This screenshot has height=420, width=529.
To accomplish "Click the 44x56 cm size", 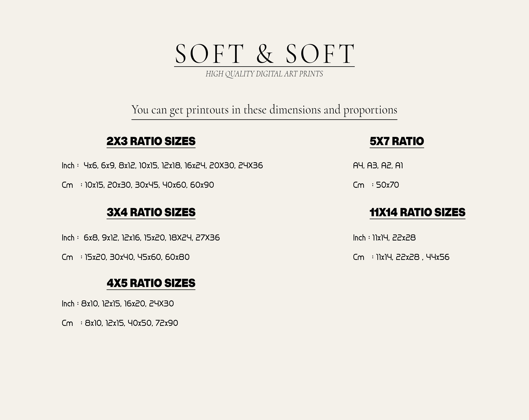I will (x=438, y=257).
